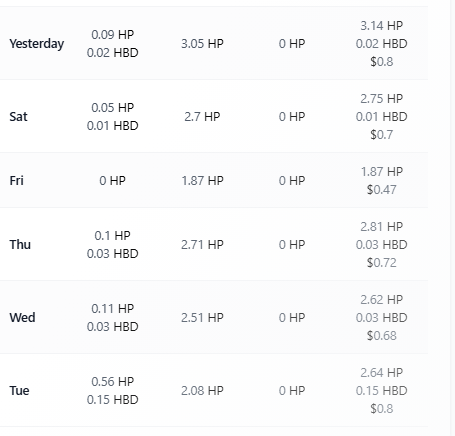Select Thursday's 2.71 HP value
455x436 pixels.
coord(202,245)
